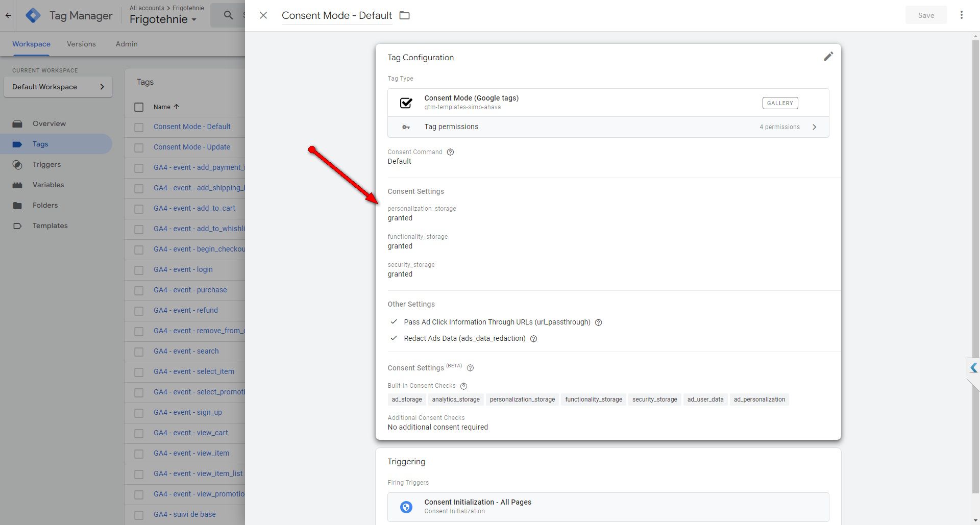Check the Consent Mode - Default row checkbox
Viewport: 980px width, 525px height.
click(139, 127)
